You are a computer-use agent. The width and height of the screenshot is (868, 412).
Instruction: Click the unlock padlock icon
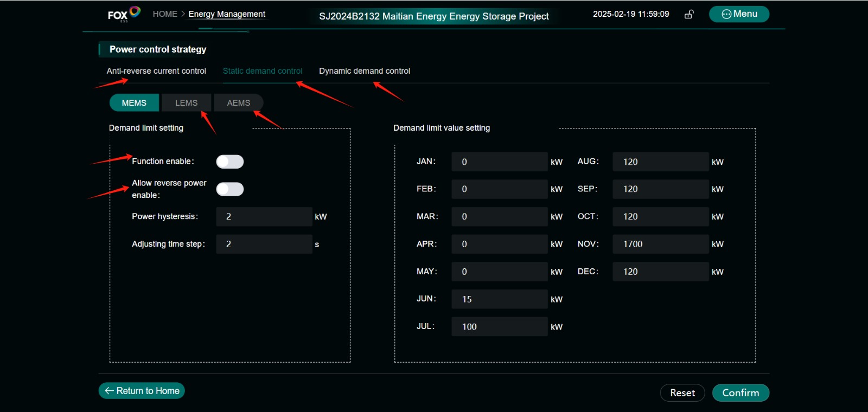[689, 14]
